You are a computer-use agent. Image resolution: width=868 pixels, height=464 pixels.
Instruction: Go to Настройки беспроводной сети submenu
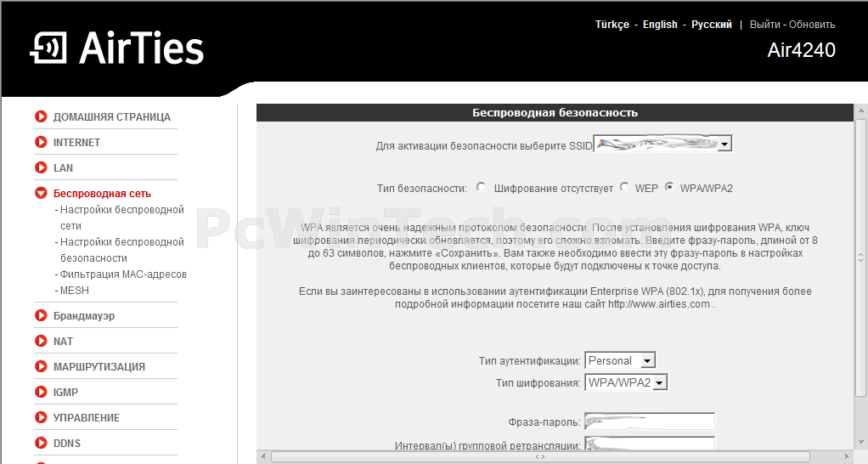click(120, 218)
